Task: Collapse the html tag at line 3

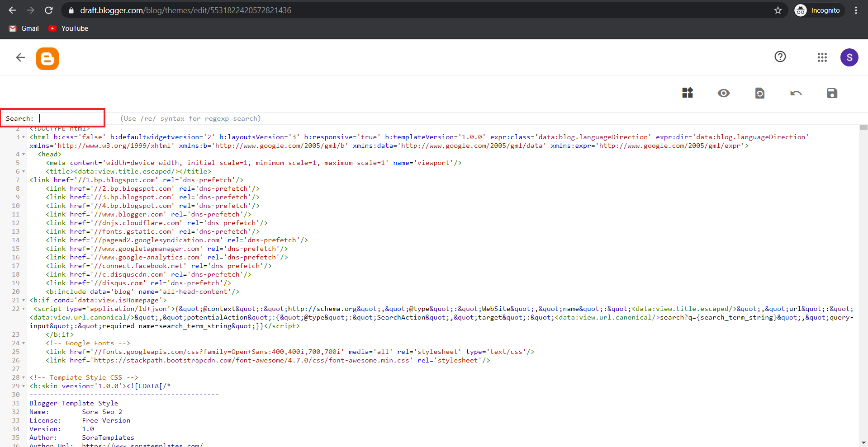Action: click(24, 137)
